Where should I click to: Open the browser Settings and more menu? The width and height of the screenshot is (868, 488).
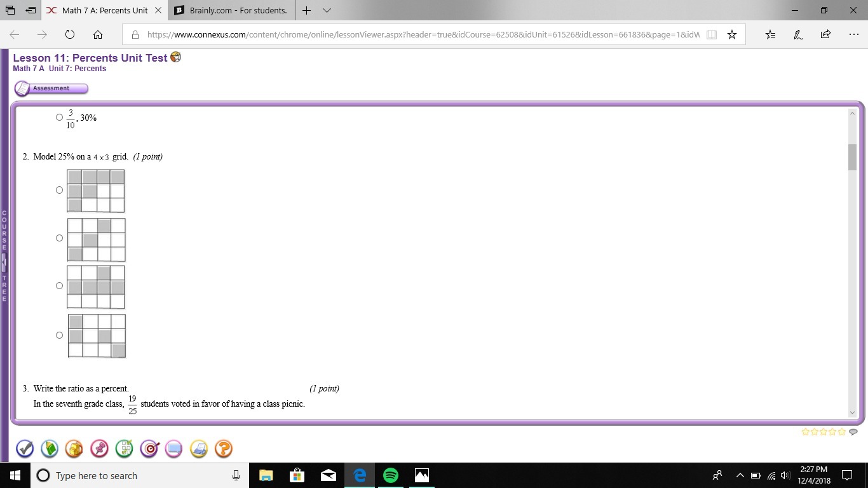point(853,34)
